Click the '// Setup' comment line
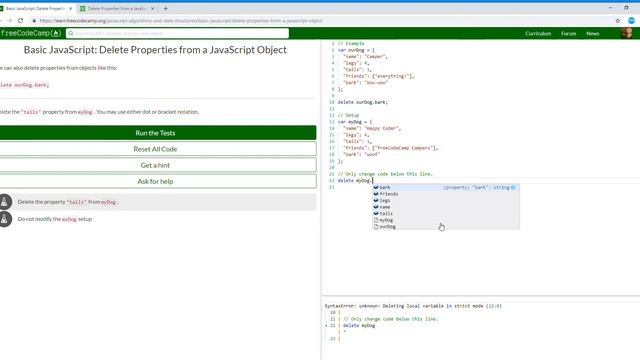The height and width of the screenshot is (360, 640). click(348, 115)
